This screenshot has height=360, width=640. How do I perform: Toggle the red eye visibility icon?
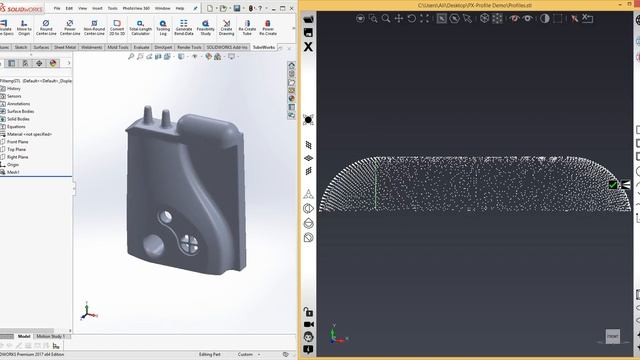coord(514,18)
